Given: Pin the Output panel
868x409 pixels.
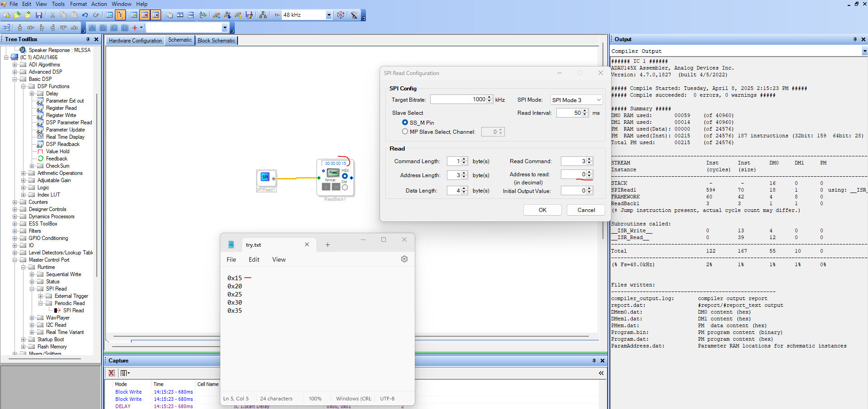Looking at the screenshot, I should coord(855,39).
